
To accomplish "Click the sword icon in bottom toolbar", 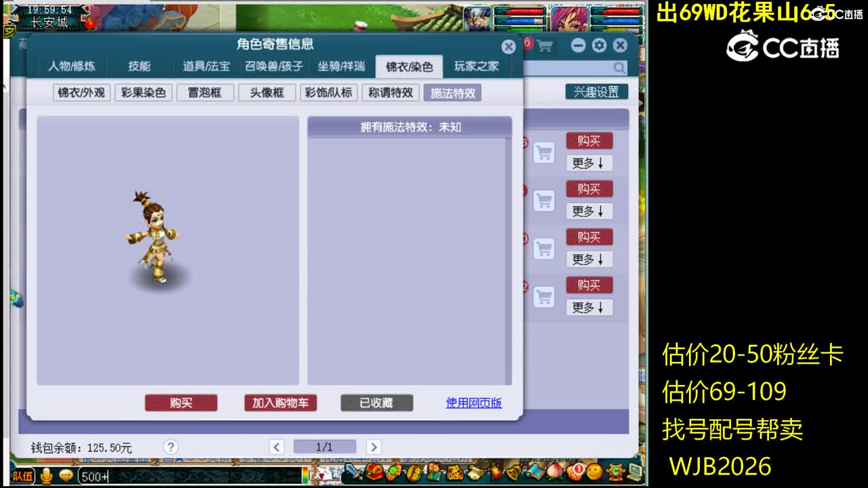I will (x=355, y=472).
